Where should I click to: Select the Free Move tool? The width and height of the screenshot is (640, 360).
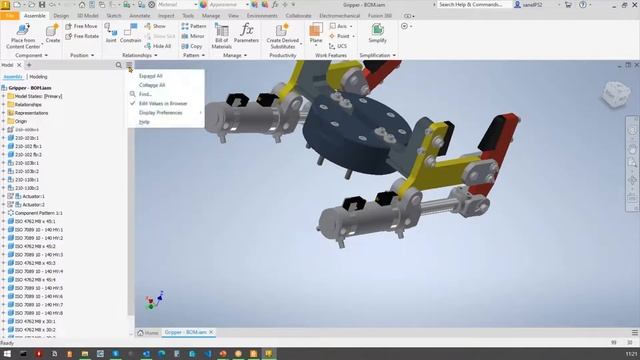point(82,26)
